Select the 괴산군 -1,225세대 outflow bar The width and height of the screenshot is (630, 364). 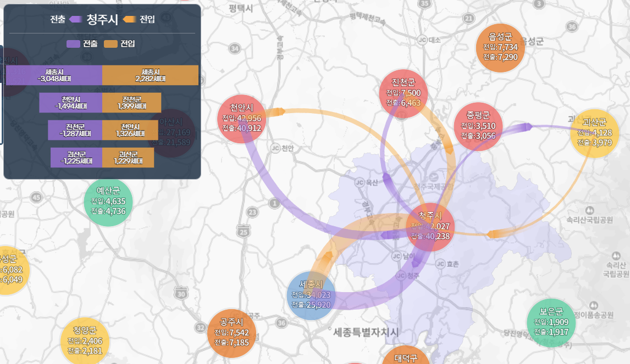point(76,158)
